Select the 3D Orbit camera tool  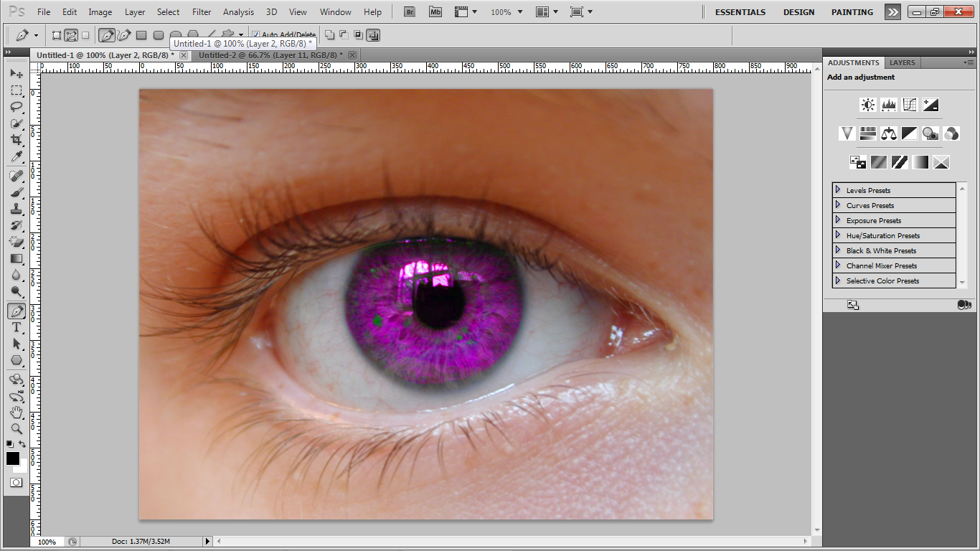coord(16,396)
